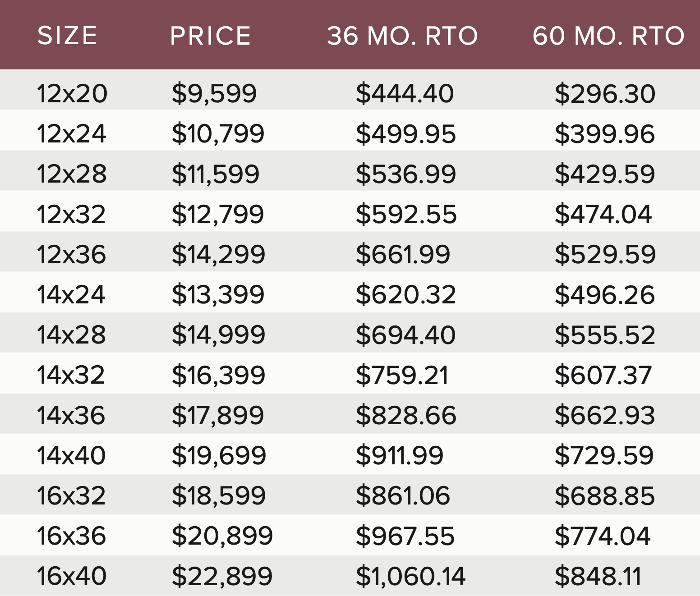The image size is (700, 596).
Task: Click the PRICE column header
Action: [x=211, y=36]
